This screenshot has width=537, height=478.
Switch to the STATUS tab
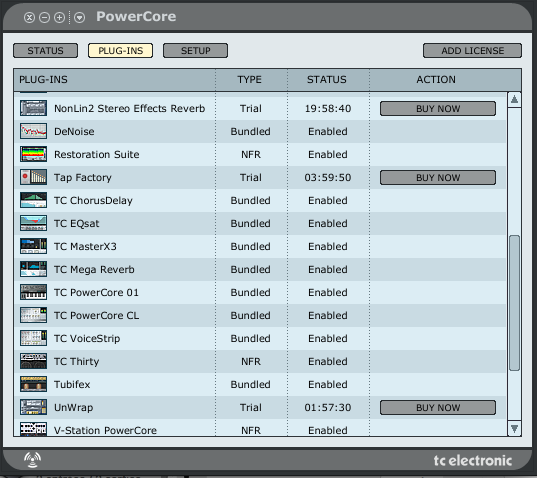coord(45,51)
